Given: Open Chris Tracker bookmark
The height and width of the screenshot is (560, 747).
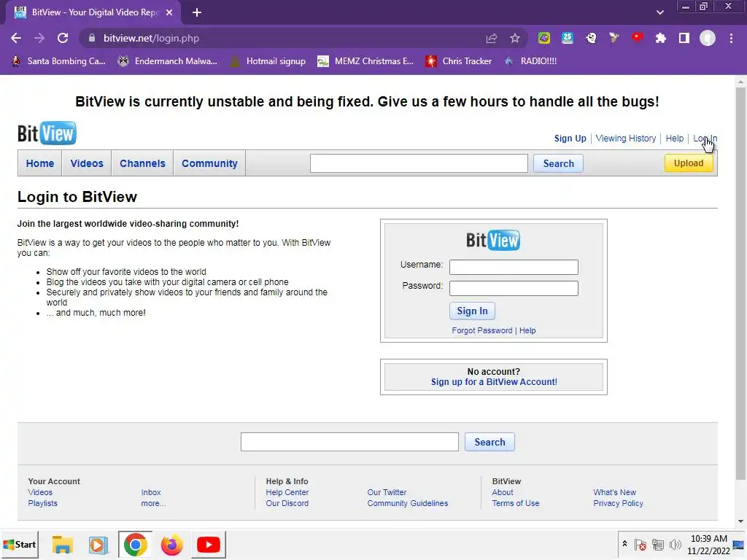Looking at the screenshot, I should 458,61.
